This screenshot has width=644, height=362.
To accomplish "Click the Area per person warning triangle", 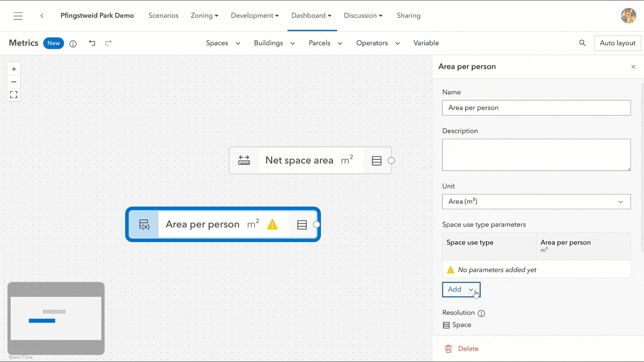I will point(273,224).
